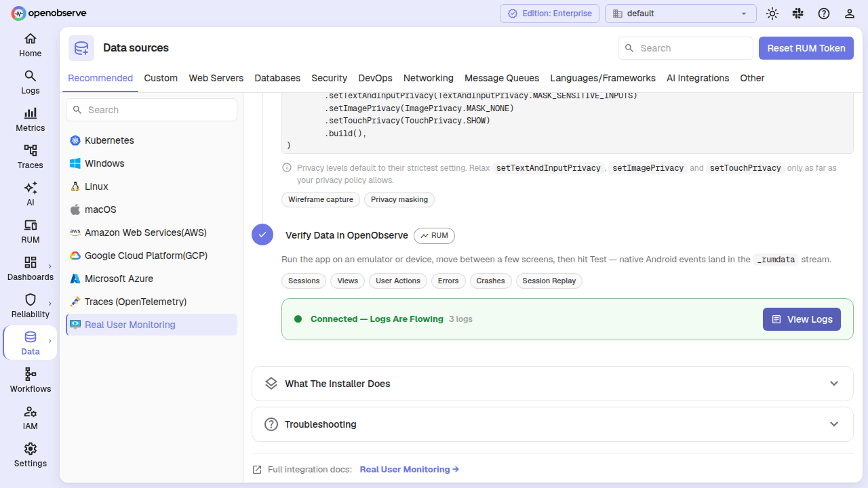The image size is (868, 488).
Task: Expand the Reliability submenu arrow
Action: 50,304
